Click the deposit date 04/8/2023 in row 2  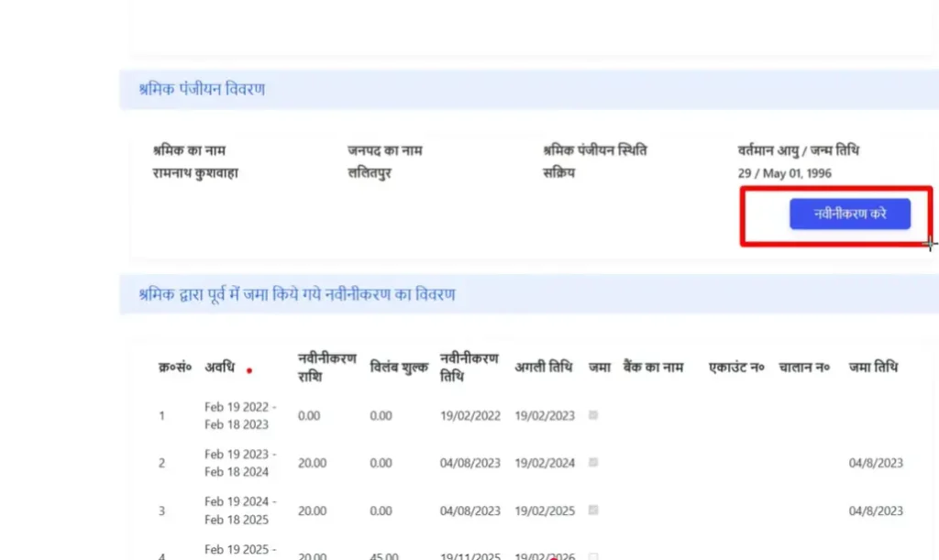pyautogui.click(x=874, y=463)
